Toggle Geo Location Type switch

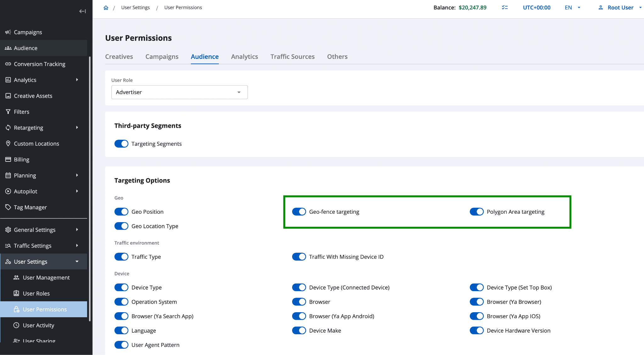click(x=121, y=226)
